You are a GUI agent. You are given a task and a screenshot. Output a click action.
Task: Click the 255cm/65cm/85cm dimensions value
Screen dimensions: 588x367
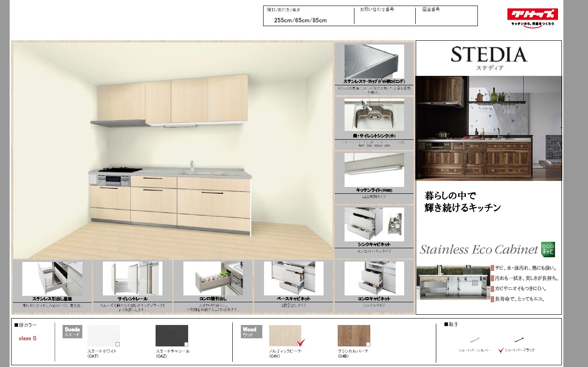coord(300,20)
